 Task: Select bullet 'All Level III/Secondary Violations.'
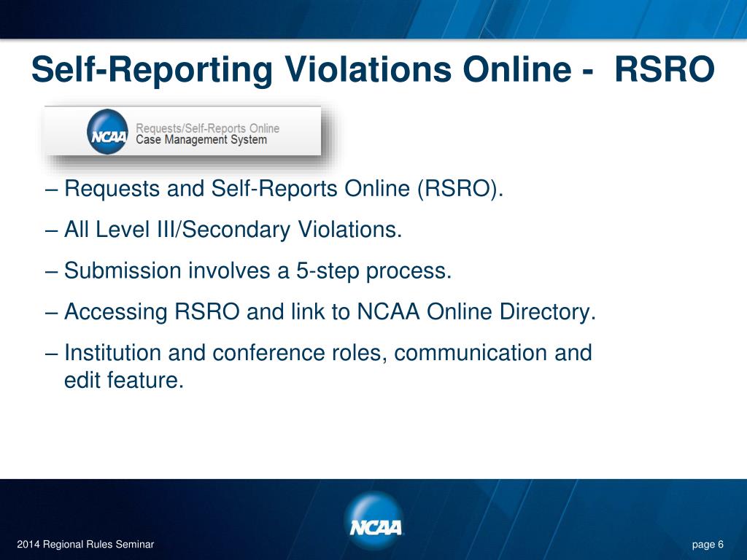tap(224, 230)
